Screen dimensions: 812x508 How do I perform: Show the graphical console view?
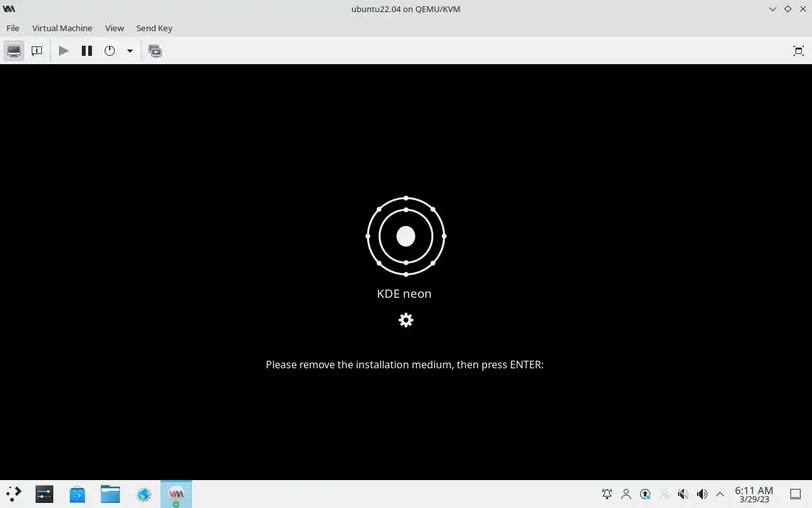pyautogui.click(x=14, y=51)
